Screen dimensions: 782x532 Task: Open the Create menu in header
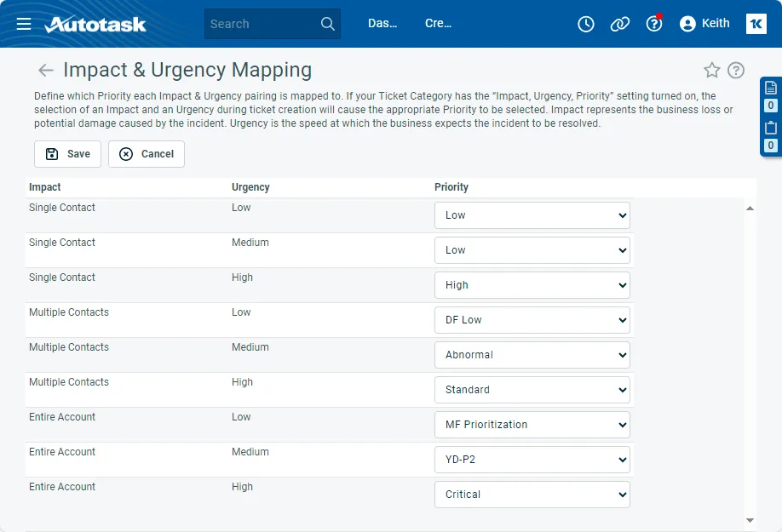click(438, 24)
